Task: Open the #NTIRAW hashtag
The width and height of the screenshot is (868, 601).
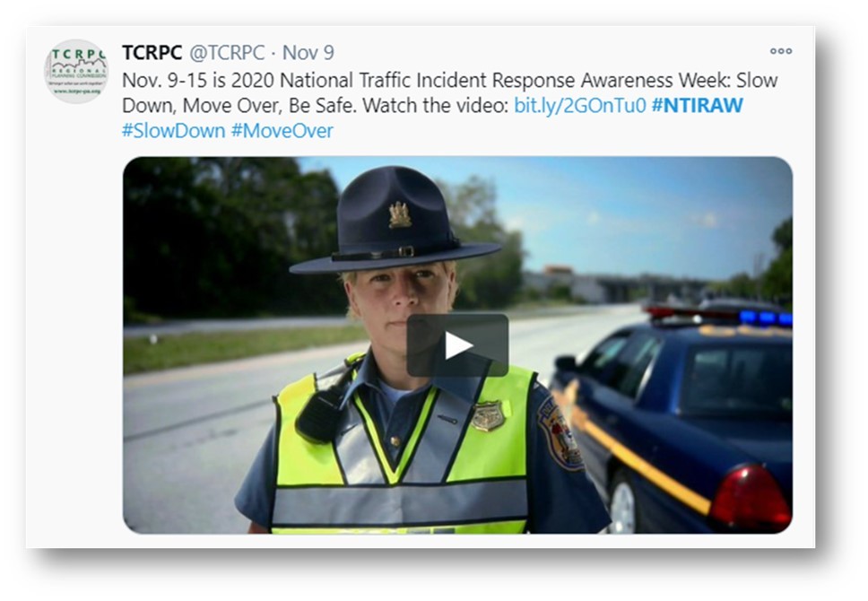Action: [698, 105]
